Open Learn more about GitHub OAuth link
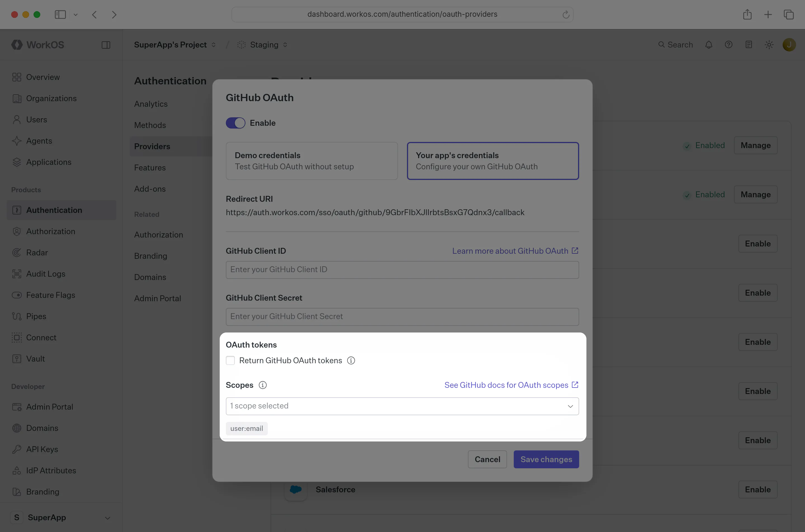Image resolution: width=805 pixels, height=532 pixels. pyautogui.click(x=515, y=251)
